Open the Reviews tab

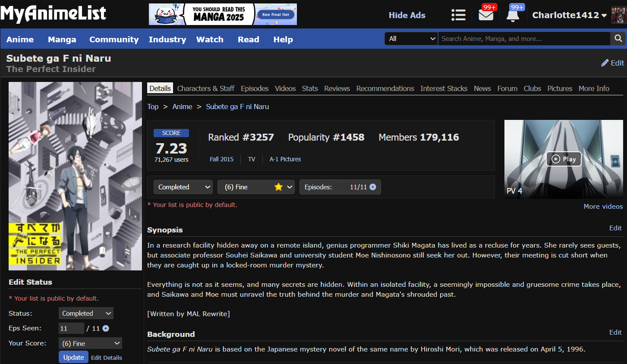pyautogui.click(x=337, y=88)
